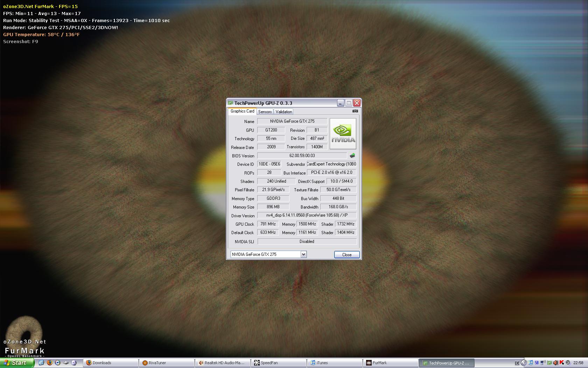Switch to the iTunes taskbar window

pos(335,363)
